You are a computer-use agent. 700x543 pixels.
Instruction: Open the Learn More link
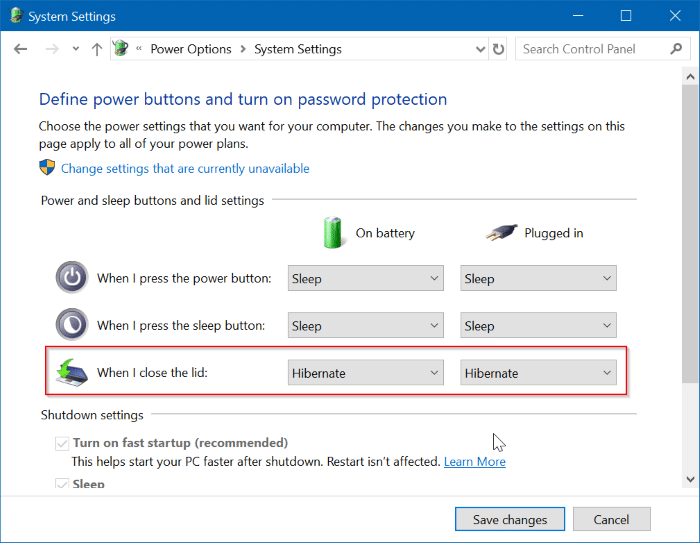pyautogui.click(x=474, y=462)
